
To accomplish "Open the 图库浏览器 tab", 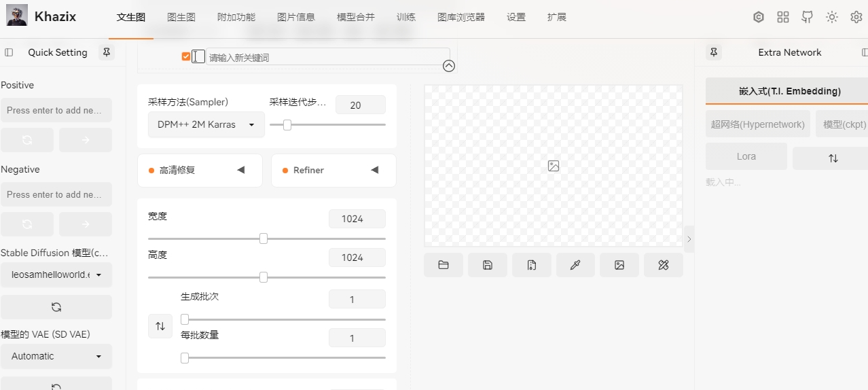I will pos(461,17).
